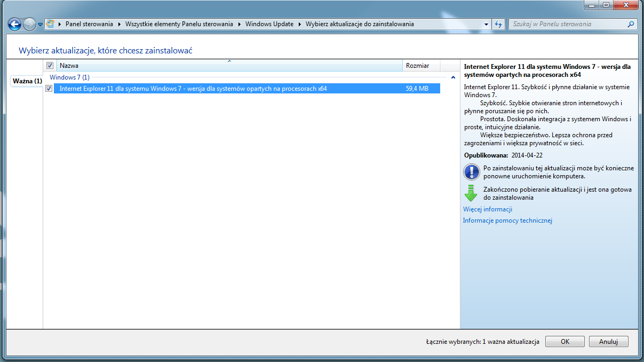Click the Control Panel icon in address bar
The height and width of the screenshot is (362, 644).
click(51, 24)
